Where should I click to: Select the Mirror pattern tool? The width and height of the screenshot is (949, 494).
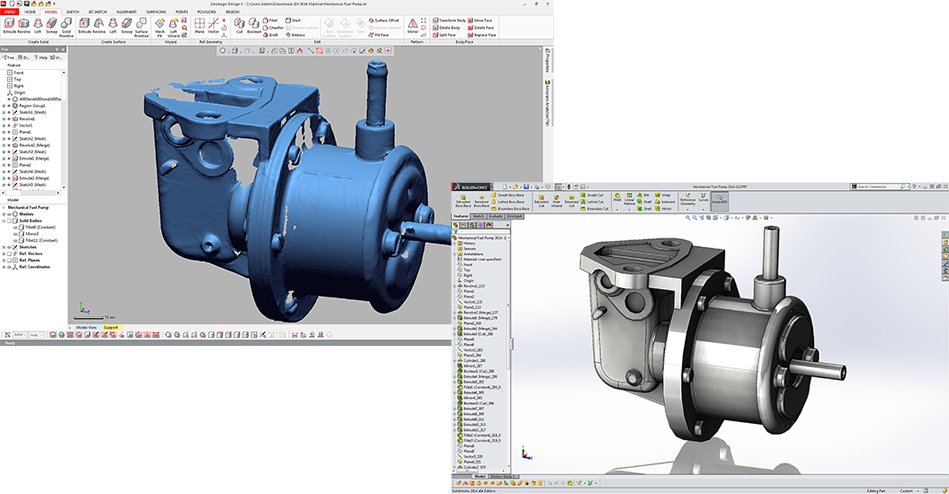point(414,24)
